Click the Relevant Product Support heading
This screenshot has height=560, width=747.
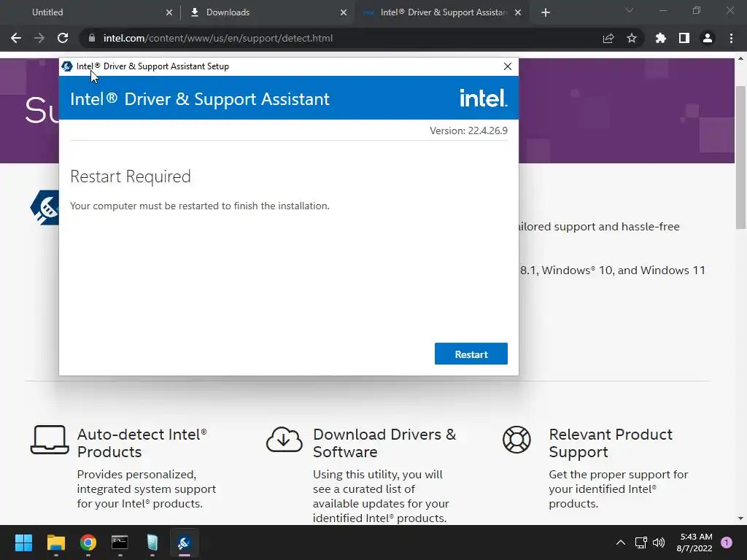pyautogui.click(x=611, y=443)
